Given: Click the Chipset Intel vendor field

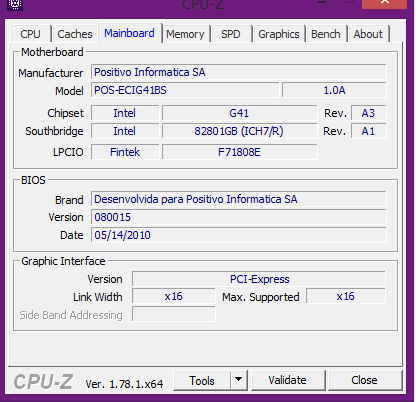Looking at the screenshot, I should pyautogui.click(x=125, y=113).
